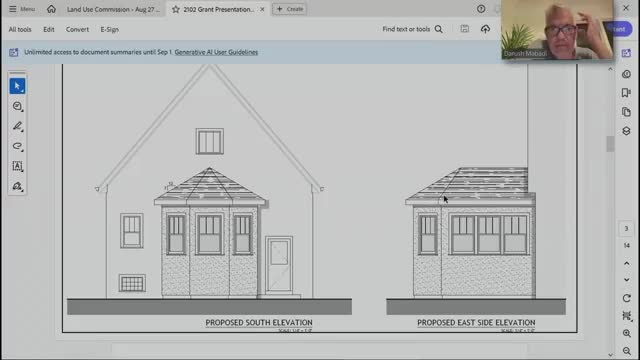
Task: Click the total page count 14
Action: click(x=627, y=245)
